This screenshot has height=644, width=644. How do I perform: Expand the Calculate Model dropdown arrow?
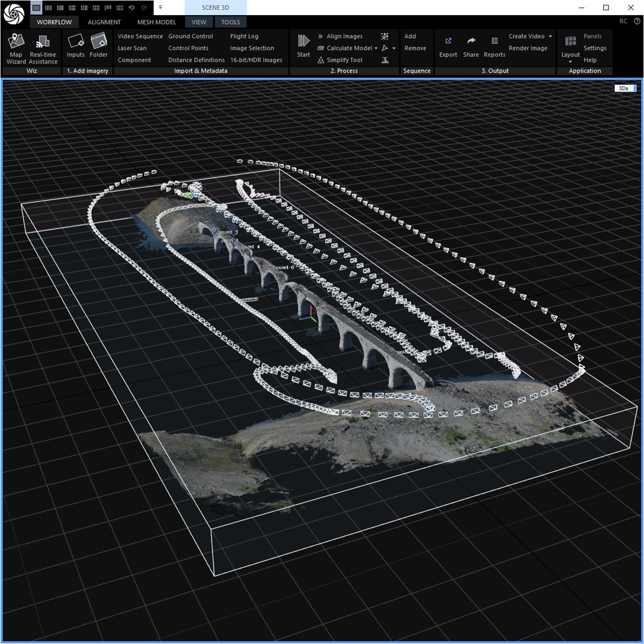(376, 48)
